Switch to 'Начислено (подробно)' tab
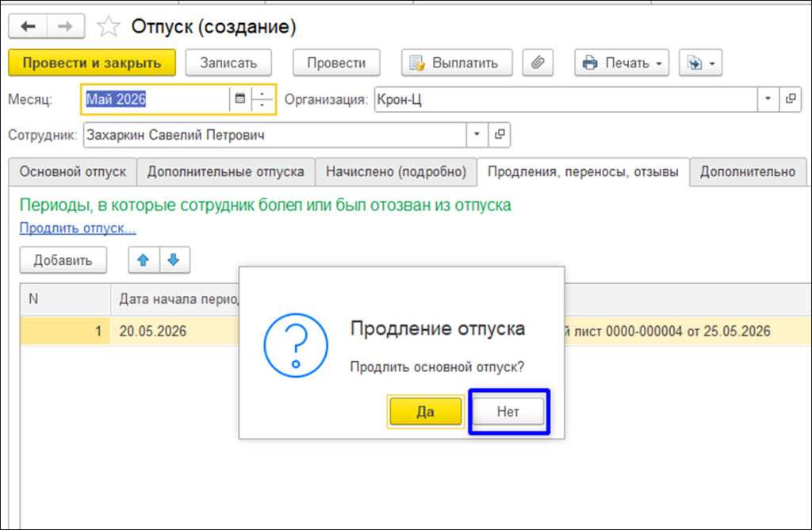 (396, 172)
